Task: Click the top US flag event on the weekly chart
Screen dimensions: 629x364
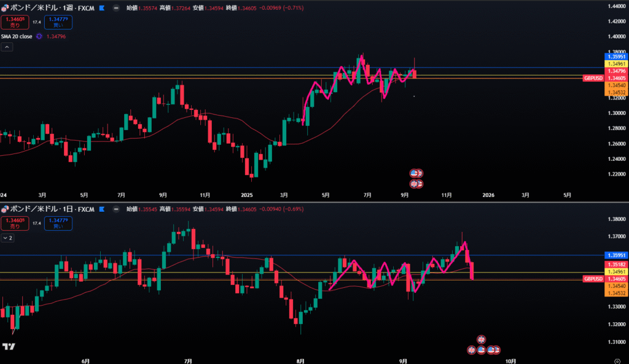Action: [x=416, y=173]
